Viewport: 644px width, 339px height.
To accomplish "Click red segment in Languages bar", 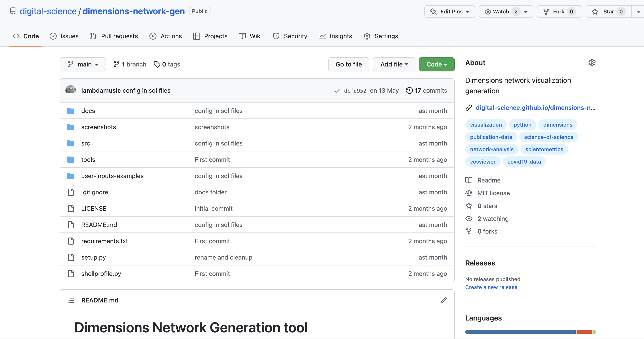I will click(584, 332).
